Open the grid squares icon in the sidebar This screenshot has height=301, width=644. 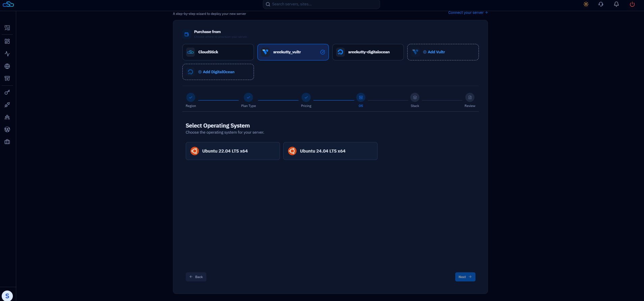click(x=7, y=41)
